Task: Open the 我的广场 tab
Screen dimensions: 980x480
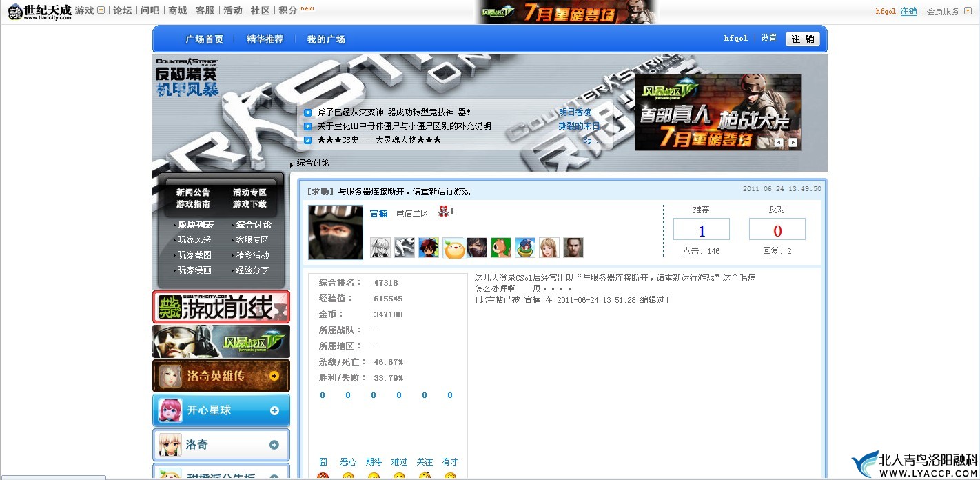Action: click(x=326, y=39)
